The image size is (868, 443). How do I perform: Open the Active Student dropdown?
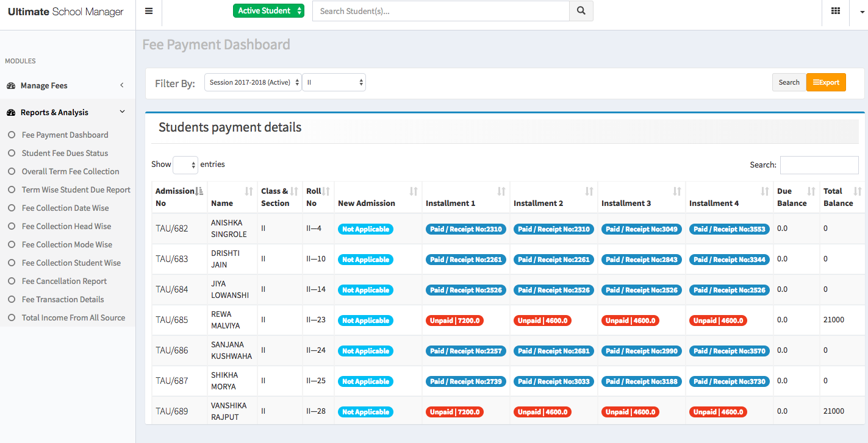pos(268,11)
